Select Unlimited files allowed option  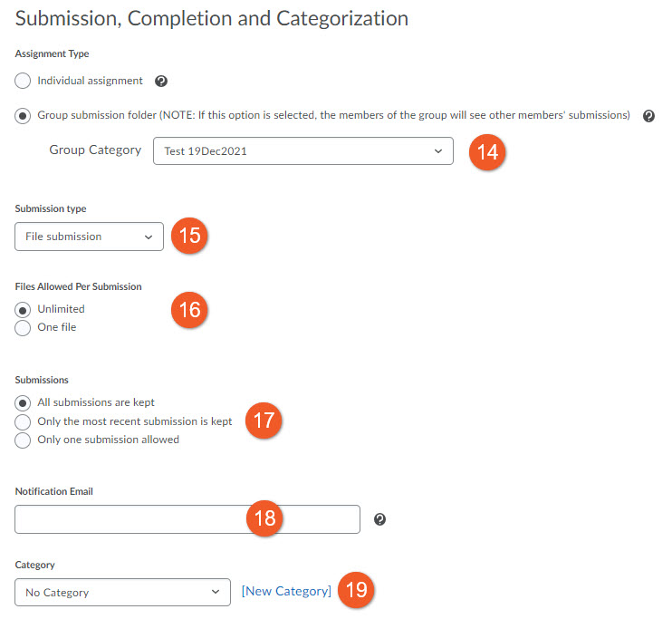(23, 310)
